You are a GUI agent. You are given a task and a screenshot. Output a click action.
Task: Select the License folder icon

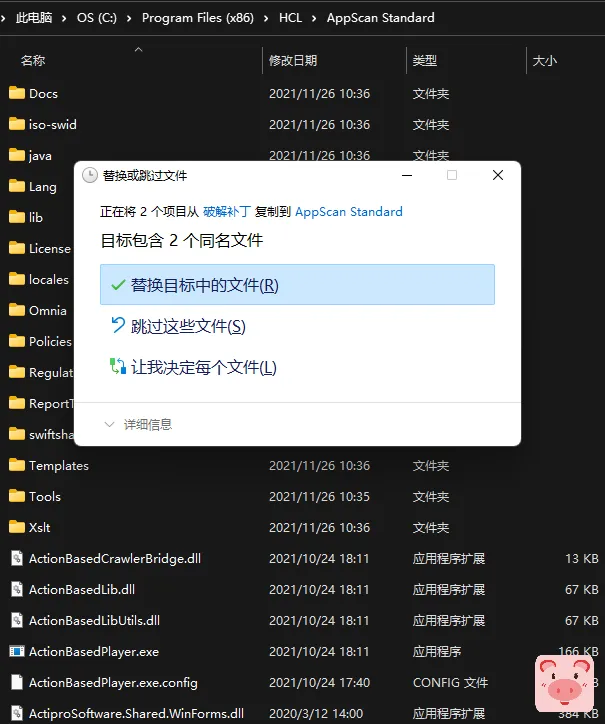tap(17, 248)
